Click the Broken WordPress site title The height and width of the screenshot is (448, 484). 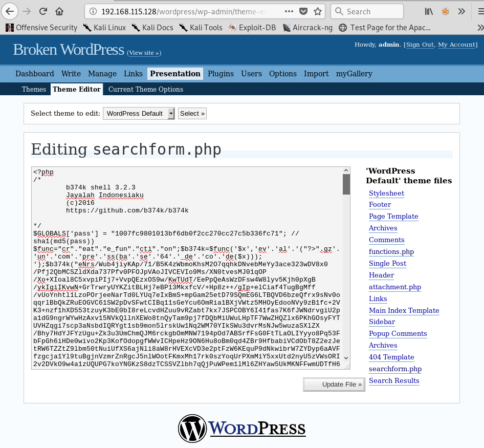(x=69, y=50)
